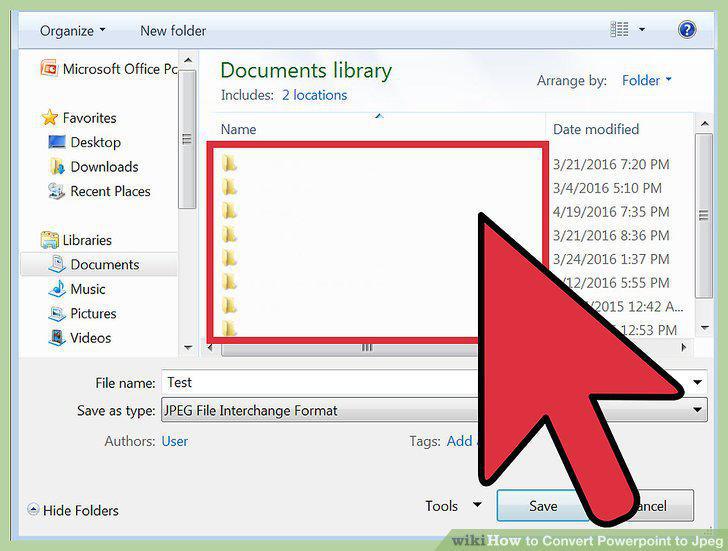728x551 pixels.
Task: Click the date 3/21/2016 7:20 PM
Action: (x=611, y=164)
